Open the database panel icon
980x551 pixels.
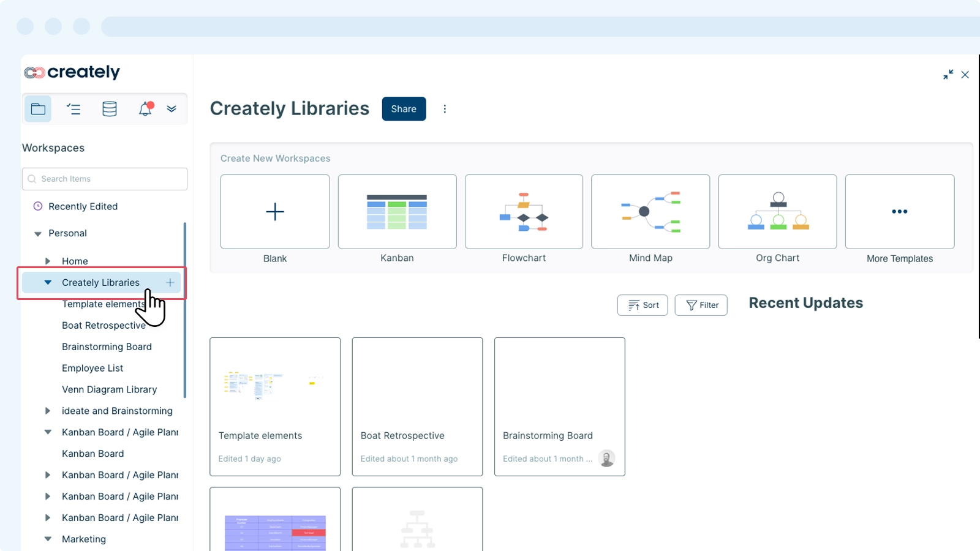[110, 109]
